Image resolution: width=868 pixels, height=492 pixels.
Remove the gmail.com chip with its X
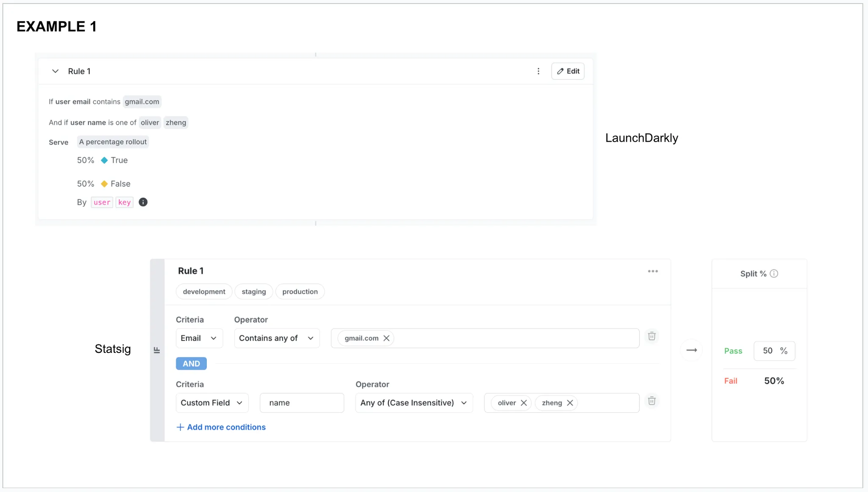click(386, 338)
